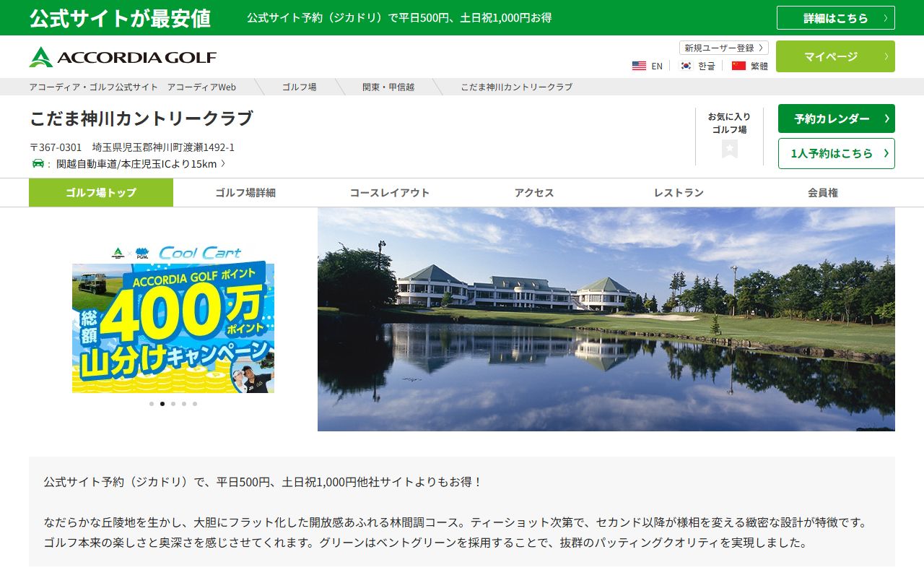This screenshot has width=924, height=578.
Task: Switch language to 한글
Action: coord(707,66)
